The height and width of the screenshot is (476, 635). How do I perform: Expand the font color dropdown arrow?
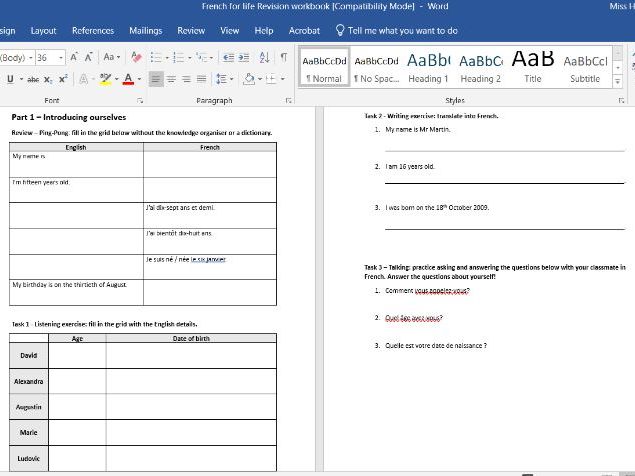(139, 79)
